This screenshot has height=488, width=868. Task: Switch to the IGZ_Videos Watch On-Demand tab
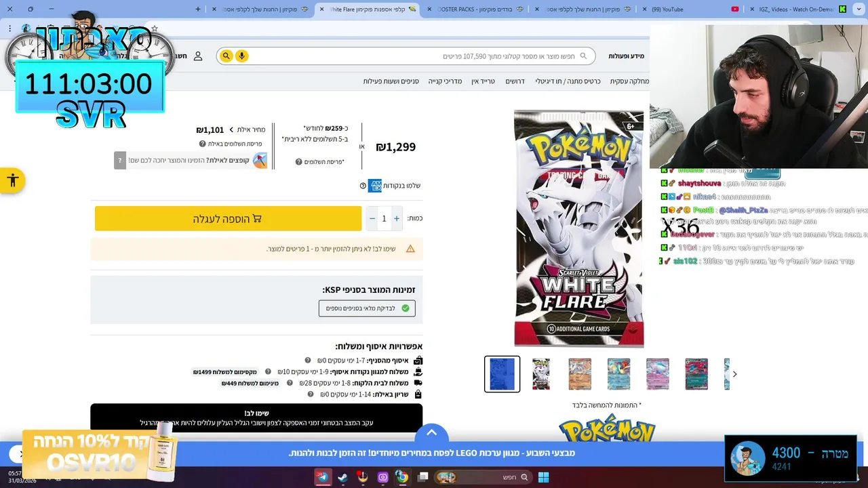799,9
